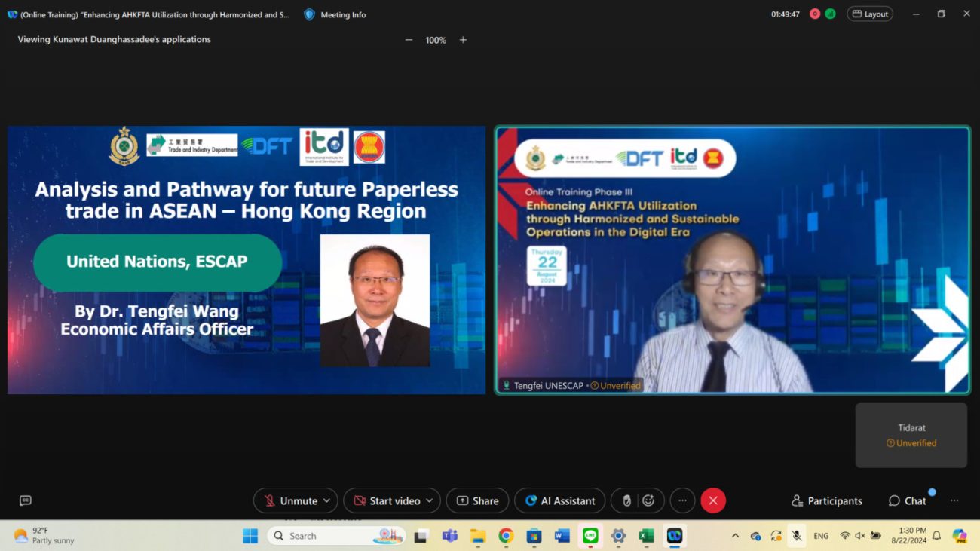The width and height of the screenshot is (980, 551).
Task: Zoom out shared content with minus button
Action: click(x=409, y=40)
